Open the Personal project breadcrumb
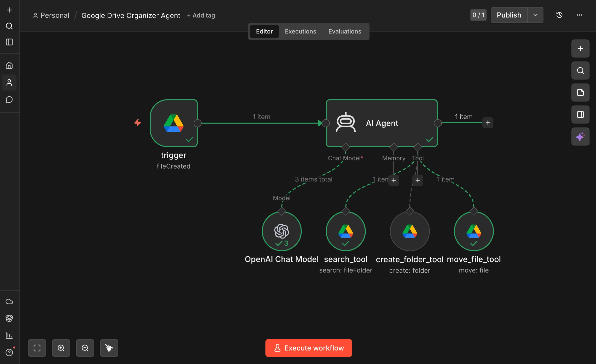 51,15
